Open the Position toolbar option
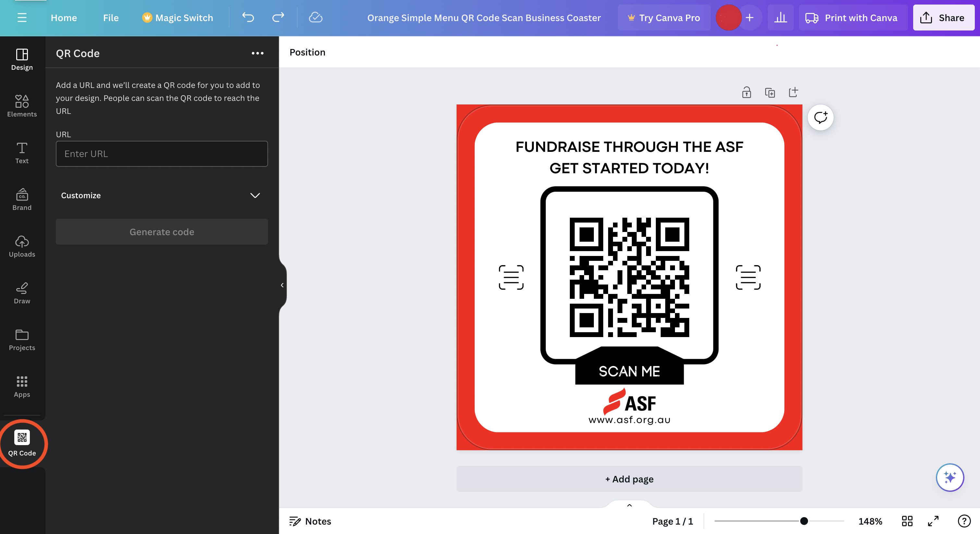This screenshot has height=534, width=980. [x=307, y=52]
